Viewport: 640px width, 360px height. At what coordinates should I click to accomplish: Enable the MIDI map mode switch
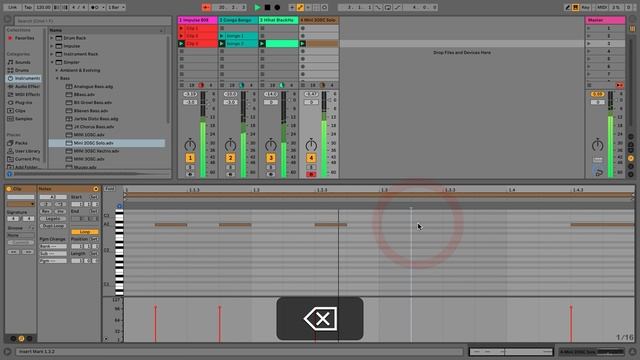[x=602, y=7]
